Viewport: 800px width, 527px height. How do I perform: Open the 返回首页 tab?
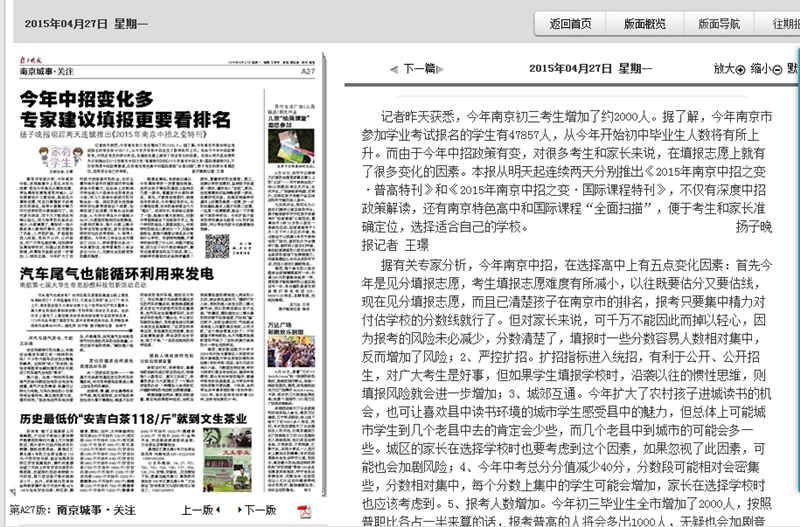click(x=570, y=24)
